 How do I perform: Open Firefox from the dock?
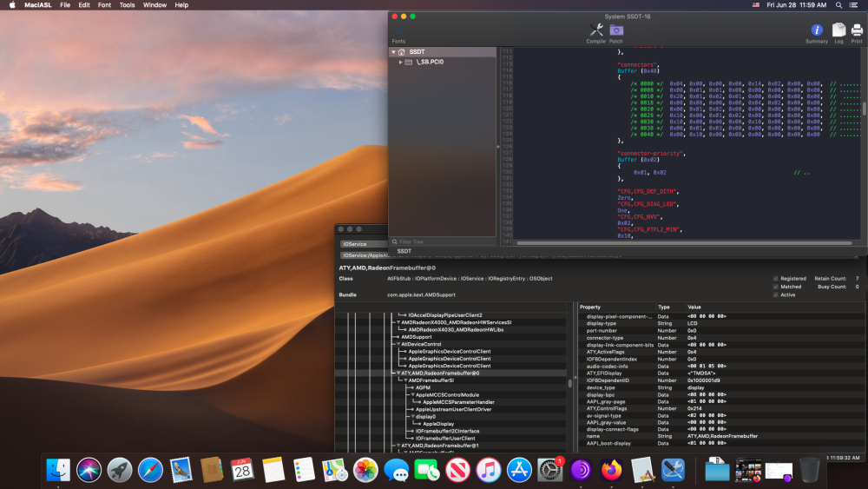(x=612, y=470)
